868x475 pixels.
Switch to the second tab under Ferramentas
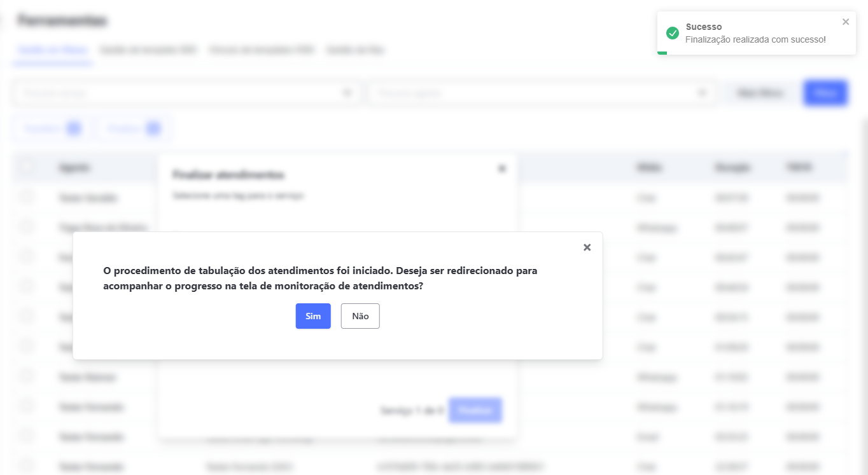point(148,50)
